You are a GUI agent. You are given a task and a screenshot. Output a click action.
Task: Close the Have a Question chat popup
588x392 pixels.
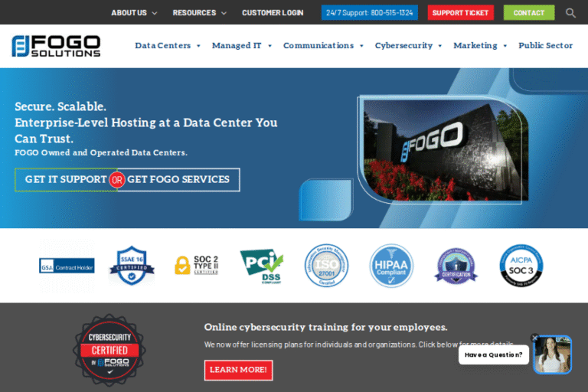pyautogui.click(x=535, y=338)
